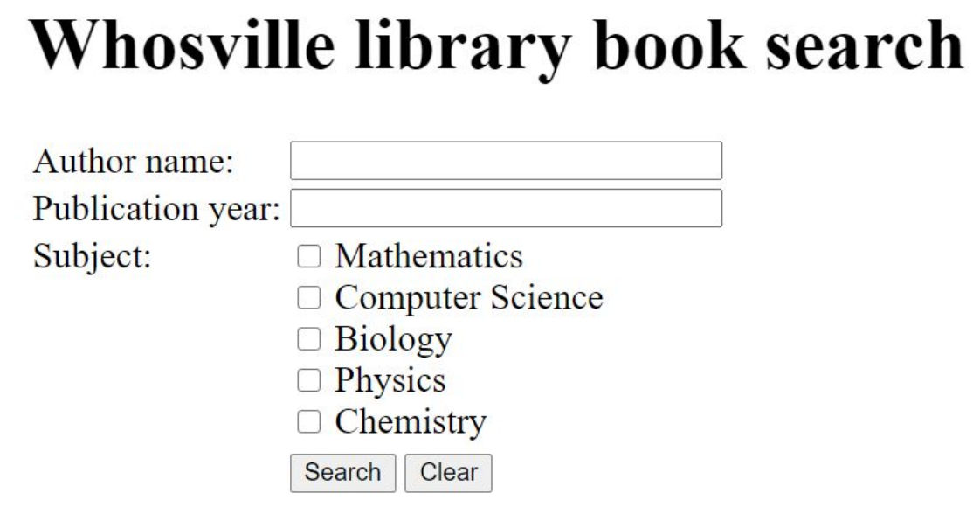Click the Clear button
The width and height of the screenshot is (980, 507).
pos(448,473)
